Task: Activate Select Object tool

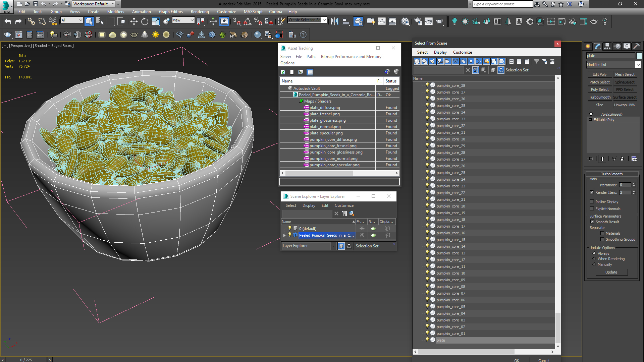Action: pos(89,21)
